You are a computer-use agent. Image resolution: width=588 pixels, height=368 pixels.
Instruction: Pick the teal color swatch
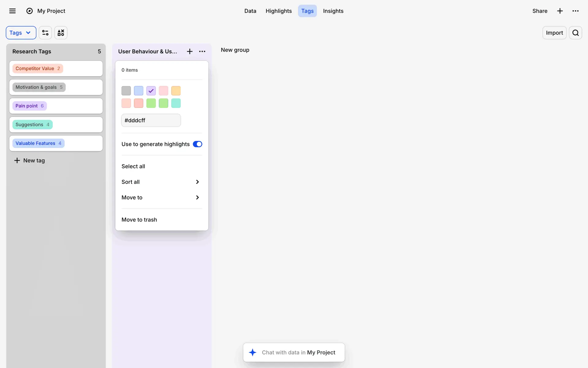click(x=176, y=103)
